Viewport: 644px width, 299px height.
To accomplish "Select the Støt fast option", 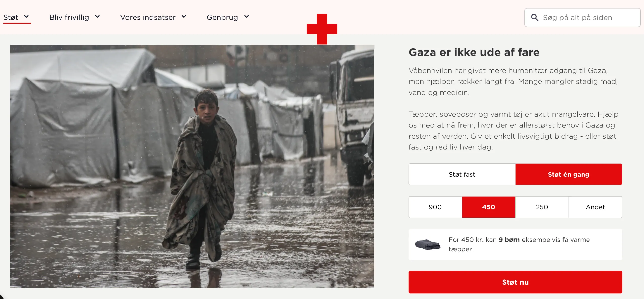I will tap(462, 174).
